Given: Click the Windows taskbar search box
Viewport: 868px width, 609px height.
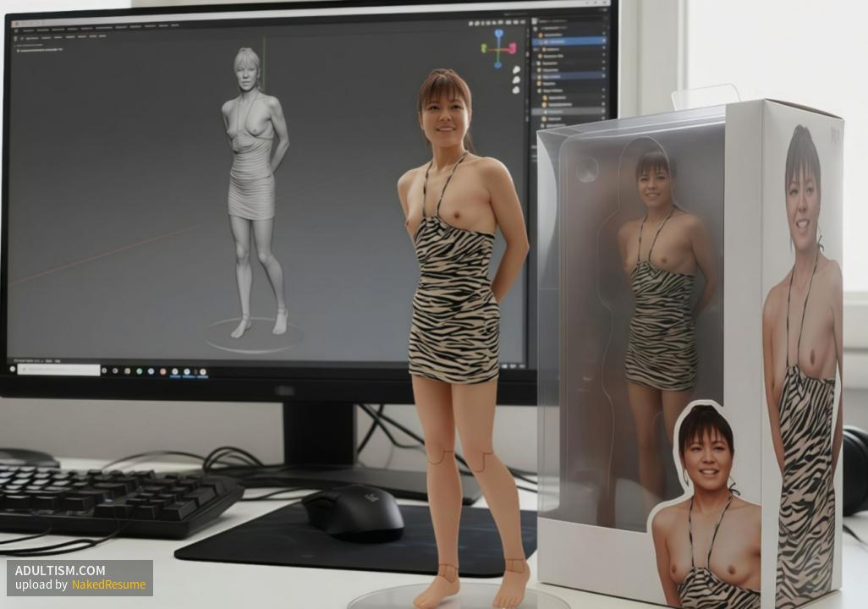Looking at the screenshot, I should [x=59, y=370].
